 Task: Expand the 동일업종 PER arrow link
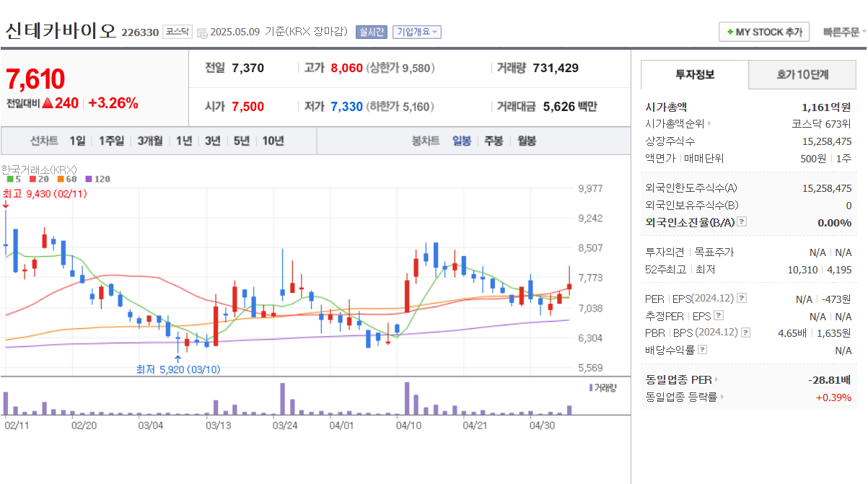click(x=716, y=379)
